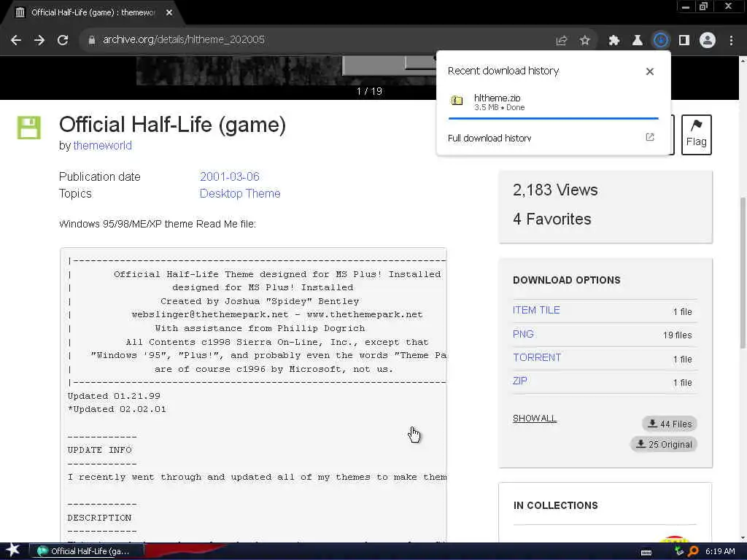The height and width of the screenshot is (560, 747).
Task: Download the 44 Files bundle
Action: pos(670,424)
